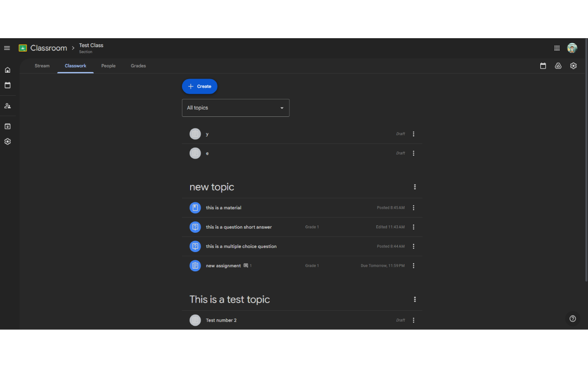Open Settings gear in left sidebar
Image resolution: width=588 pixels, height=368 pixels.
7,142
